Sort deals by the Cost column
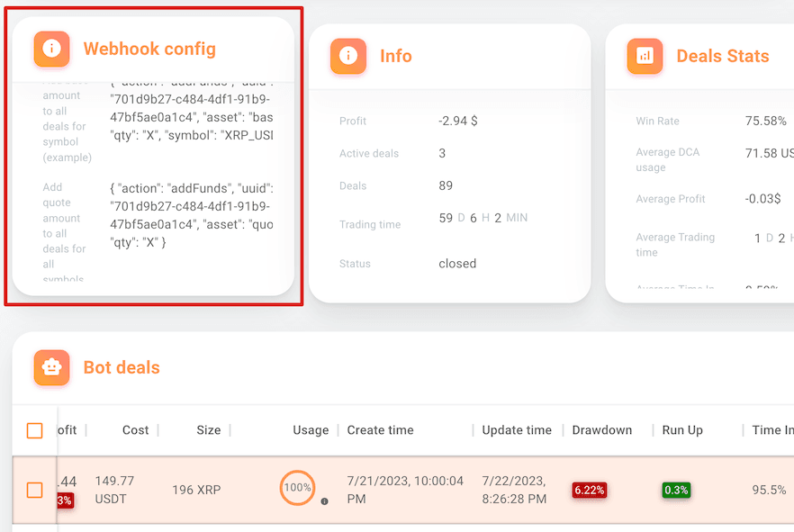The image size is (794, 532). pos(135,430)
